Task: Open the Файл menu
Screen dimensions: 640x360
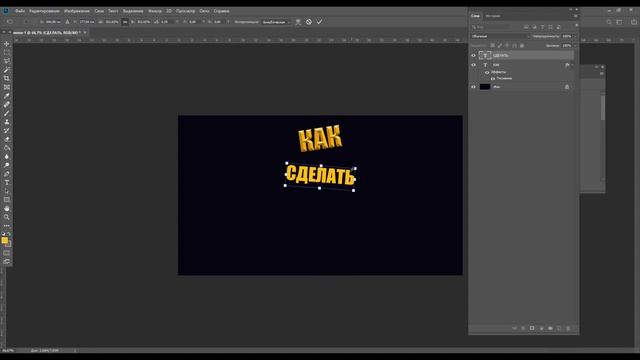Action: [20, 11]
